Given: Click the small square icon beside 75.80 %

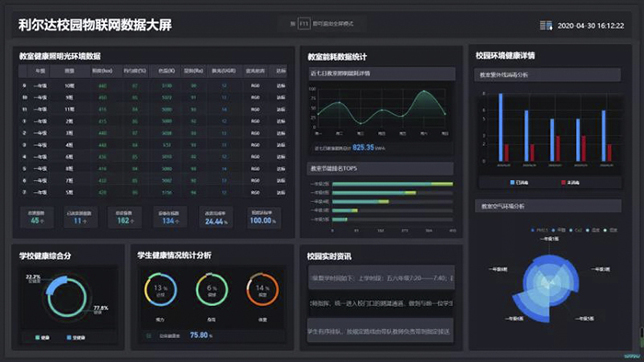Looking at the screenshot, I should click(x=149, y=335).
